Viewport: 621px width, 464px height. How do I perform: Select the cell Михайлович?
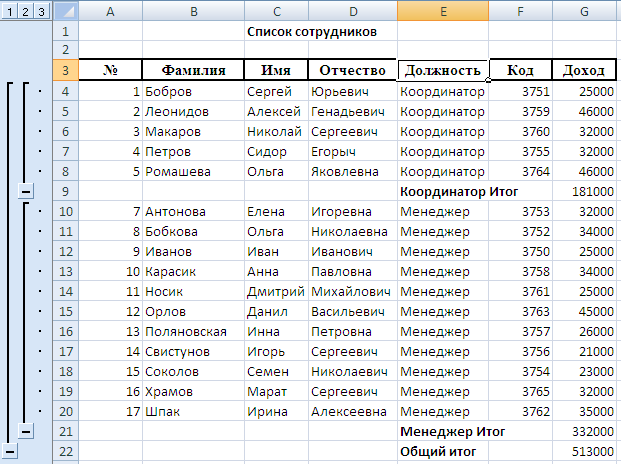click(353, 291)
